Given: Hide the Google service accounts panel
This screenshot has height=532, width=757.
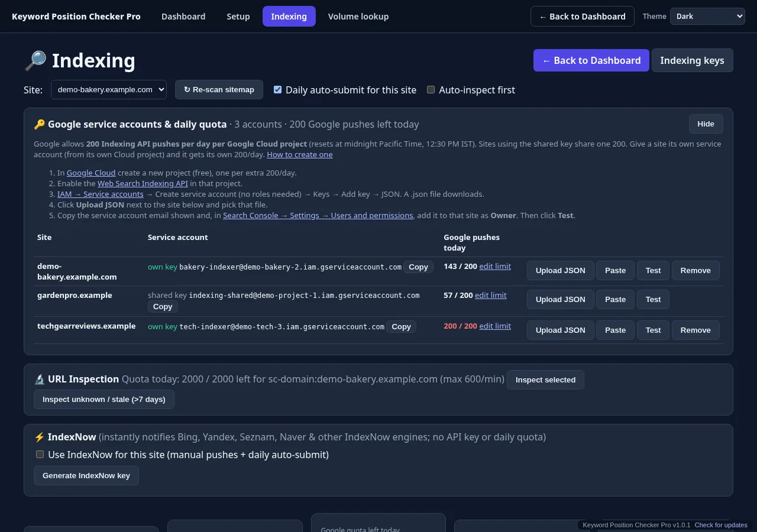Looking at the screenshot, I should [706, 124].
